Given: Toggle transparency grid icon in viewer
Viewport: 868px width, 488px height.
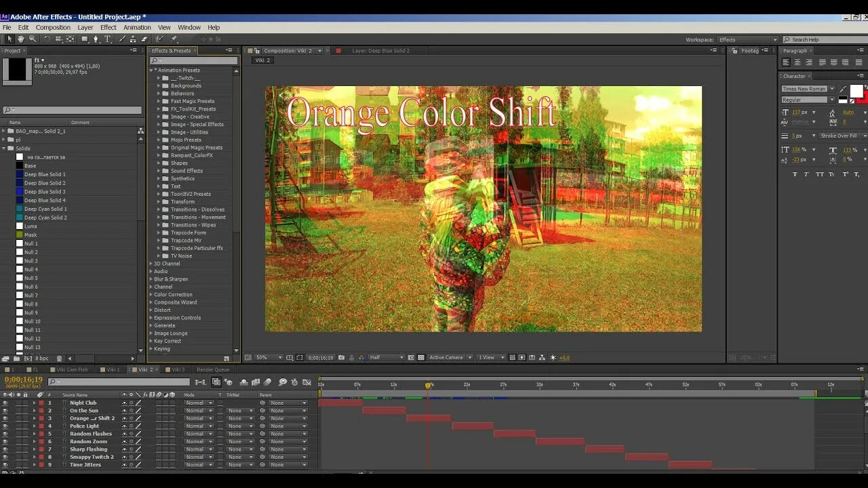Looking at the screenshot, I should point(420,357).
